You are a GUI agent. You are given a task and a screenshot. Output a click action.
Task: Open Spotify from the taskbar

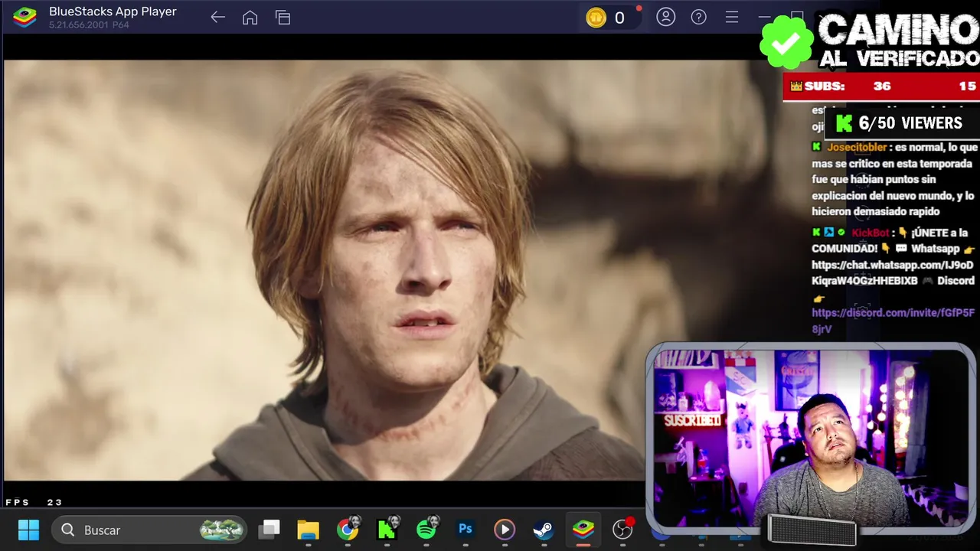[427, 529]
